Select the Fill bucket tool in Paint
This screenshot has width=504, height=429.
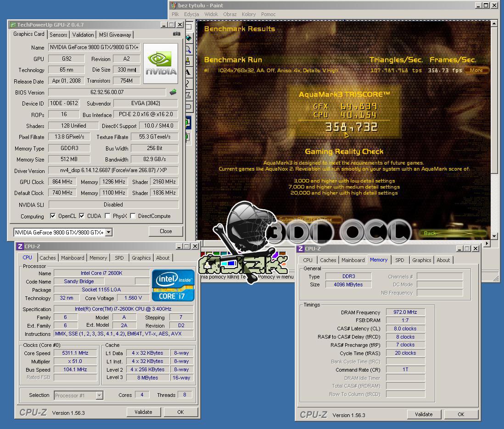(189, 38)
